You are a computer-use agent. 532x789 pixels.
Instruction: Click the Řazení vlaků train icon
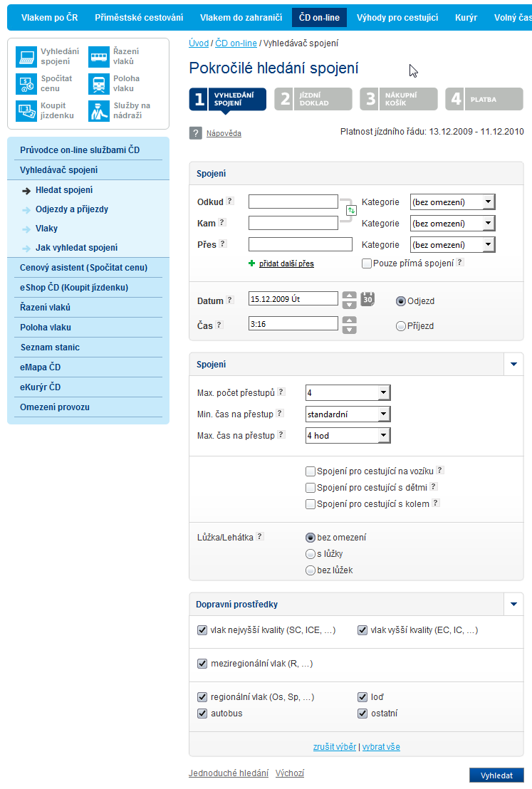pyautogui.click(x=99, y=57)
